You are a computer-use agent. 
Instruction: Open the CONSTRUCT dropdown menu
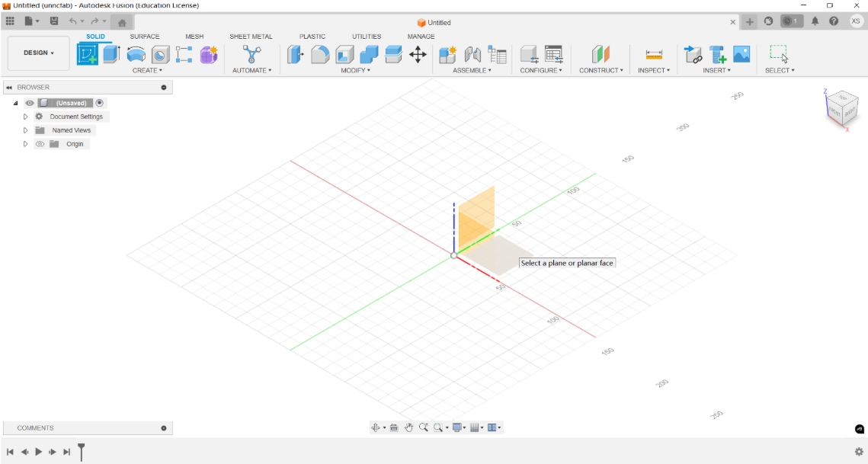(x=601, y=70)
